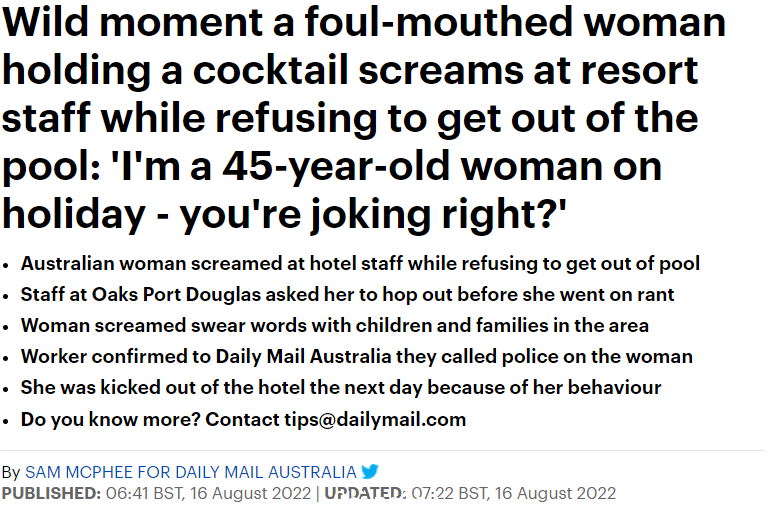Click the 'By' byline prefix
Image resolution: width=773 pixels, height=513 pixels.
coord(10,473)
